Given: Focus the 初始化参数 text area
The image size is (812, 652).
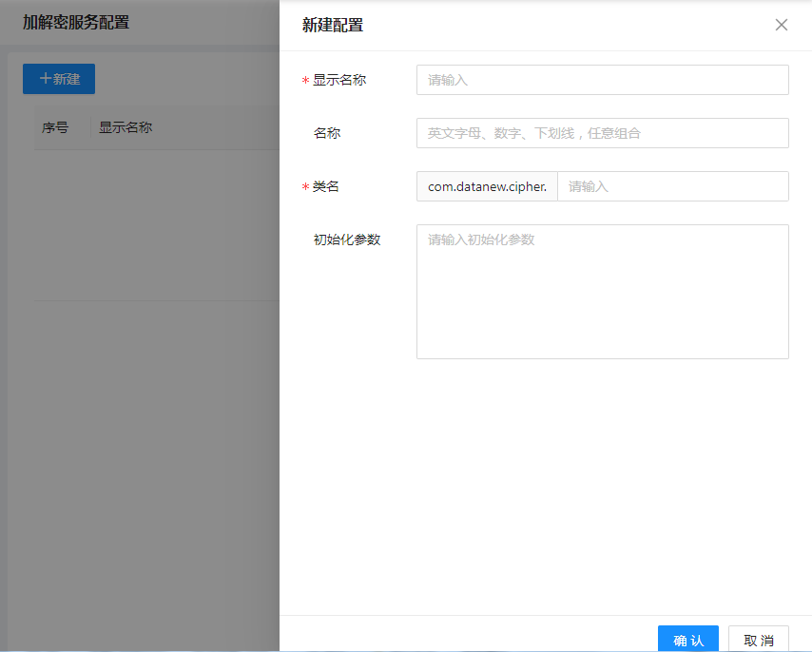Looking at the screenshot, I should pos(602,291).
